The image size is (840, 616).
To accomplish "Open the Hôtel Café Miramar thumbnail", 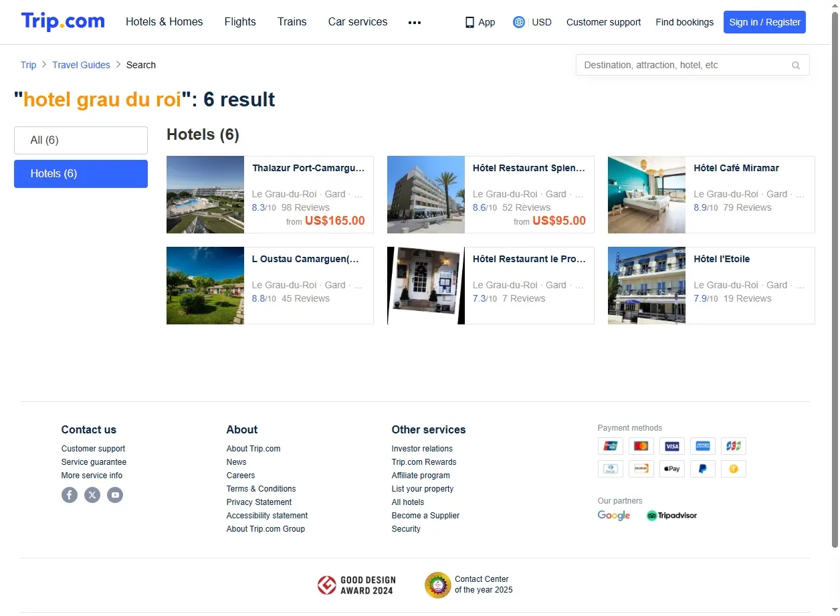I will pyautogui.click(x=647, y=195).
